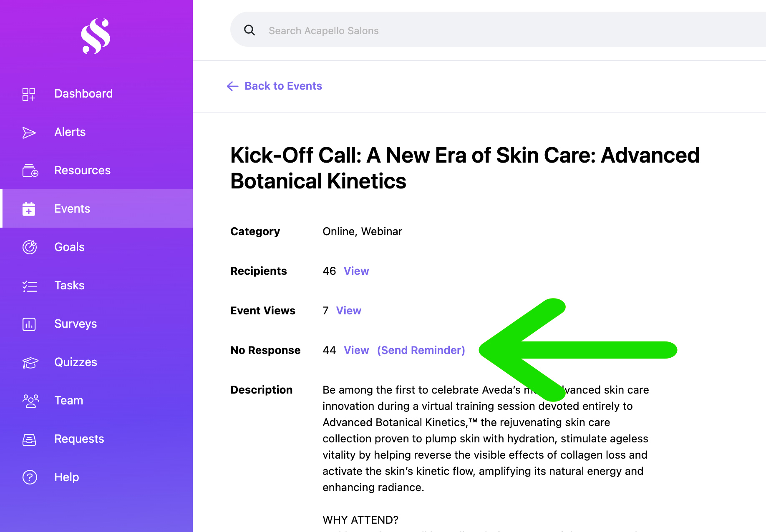
Task: Focus the Search Acapello Salons field
Action: coord(498,30)
